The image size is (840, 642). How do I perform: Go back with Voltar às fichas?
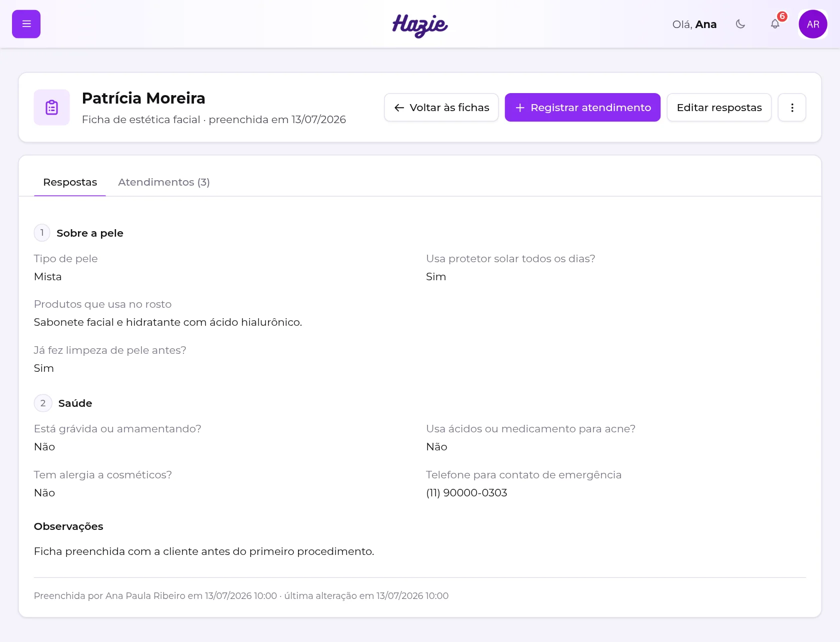coord(441,108)
